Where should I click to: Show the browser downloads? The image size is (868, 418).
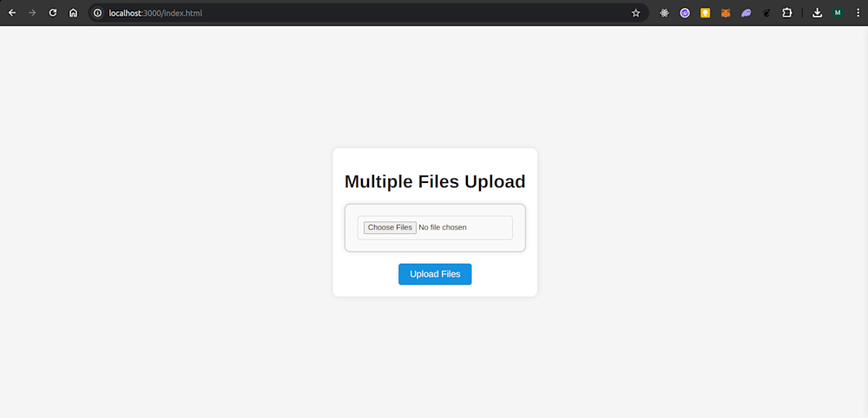(818, 13)
